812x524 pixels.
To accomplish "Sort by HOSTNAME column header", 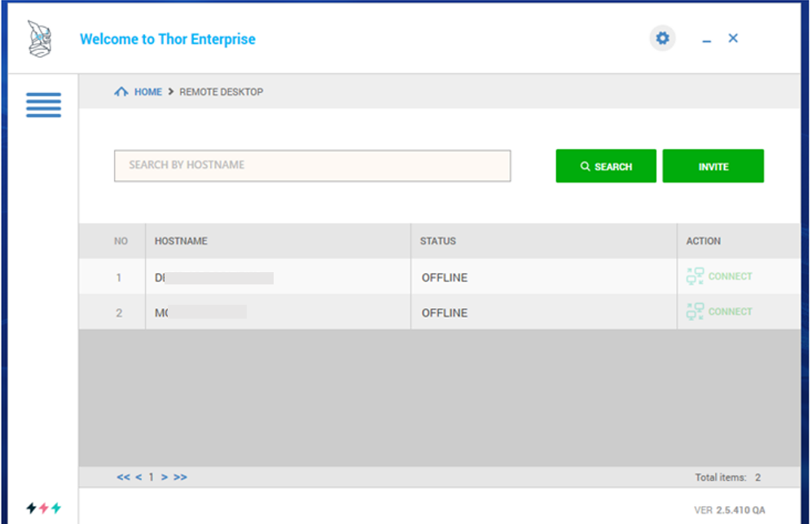I will point(181,241).
